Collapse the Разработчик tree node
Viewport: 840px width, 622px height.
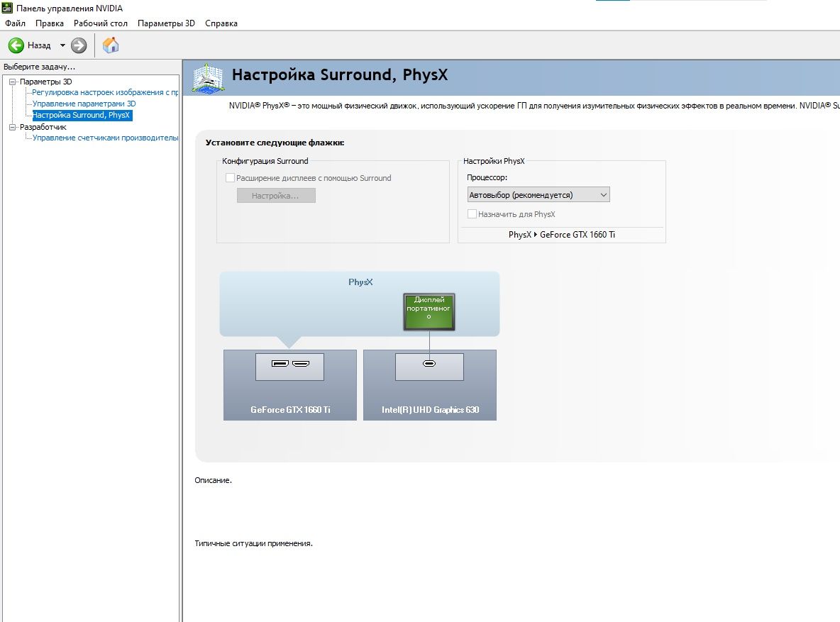click(x=13, y=127)
